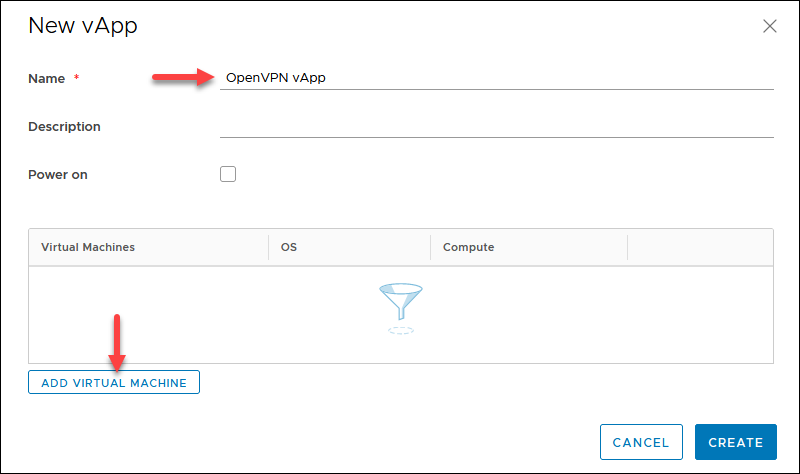Click the empty-list funnel icon
This screenshot has height=474, width=800.
[401, 308]
